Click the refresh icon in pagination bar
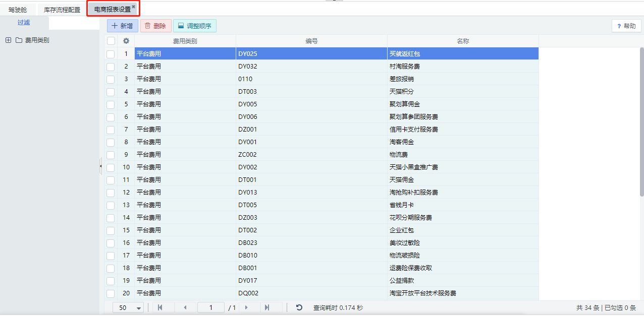This screenshot has height=316, width=644. coord(299,307)
